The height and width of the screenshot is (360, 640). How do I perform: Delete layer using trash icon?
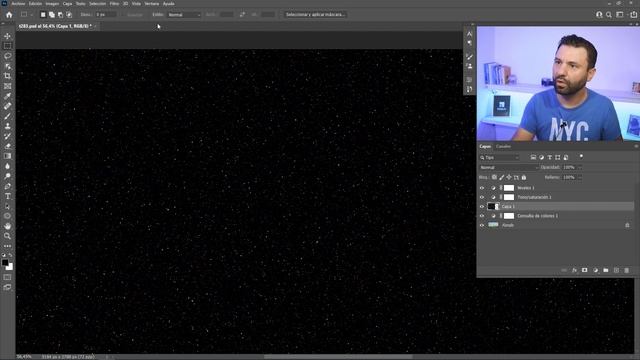pos(627,270)
